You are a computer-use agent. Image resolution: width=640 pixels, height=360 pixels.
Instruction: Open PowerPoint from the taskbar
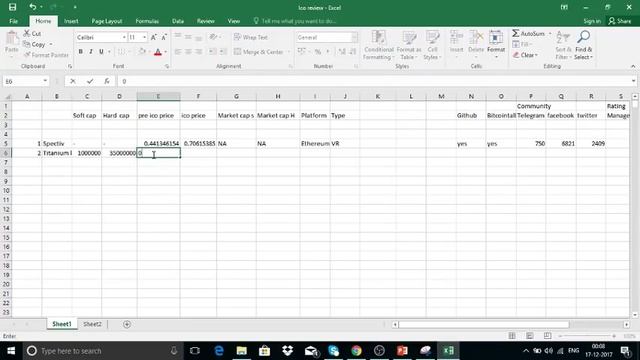tap(402, 351)
